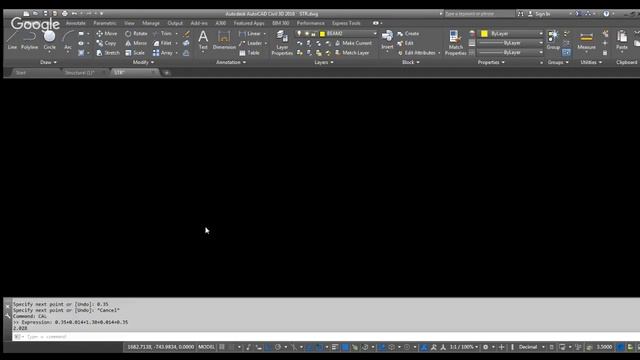Open workspace switching gear in status bar
Screen dimensions: 640x360
[485, 347]
